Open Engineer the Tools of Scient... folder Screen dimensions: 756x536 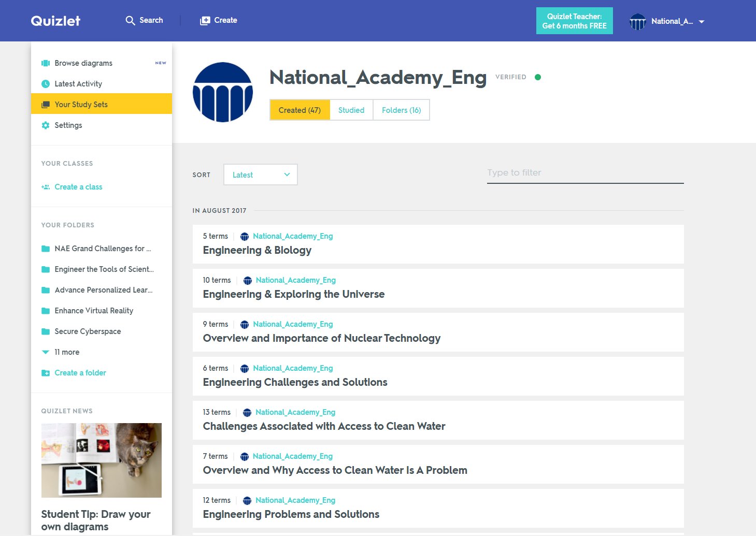coord(104,269)
